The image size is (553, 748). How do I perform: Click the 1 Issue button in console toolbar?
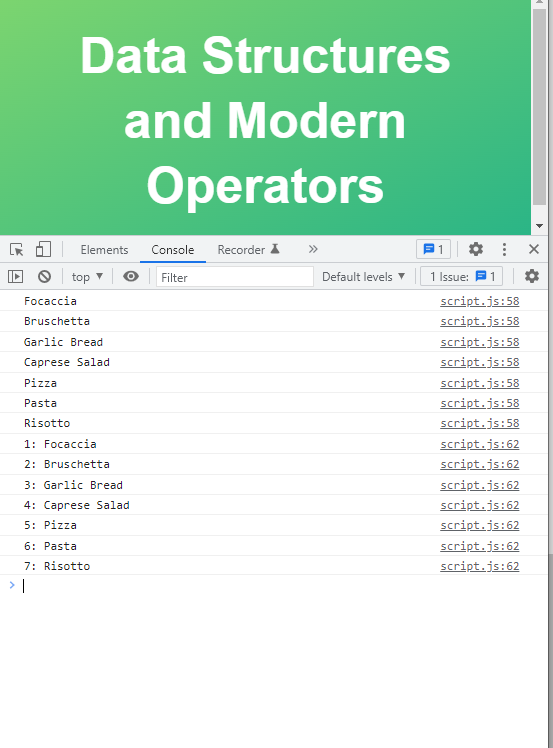click(x=461, y=277)
